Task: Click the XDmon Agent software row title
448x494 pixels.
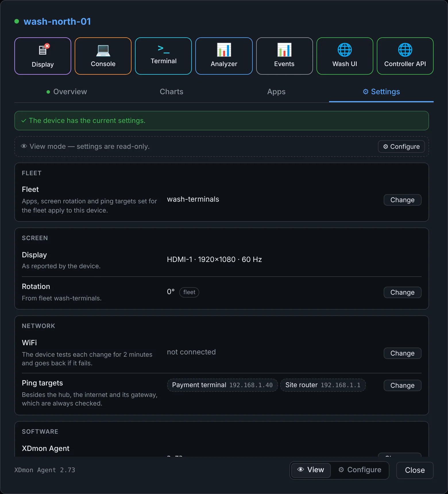Action: coord(46,448)
